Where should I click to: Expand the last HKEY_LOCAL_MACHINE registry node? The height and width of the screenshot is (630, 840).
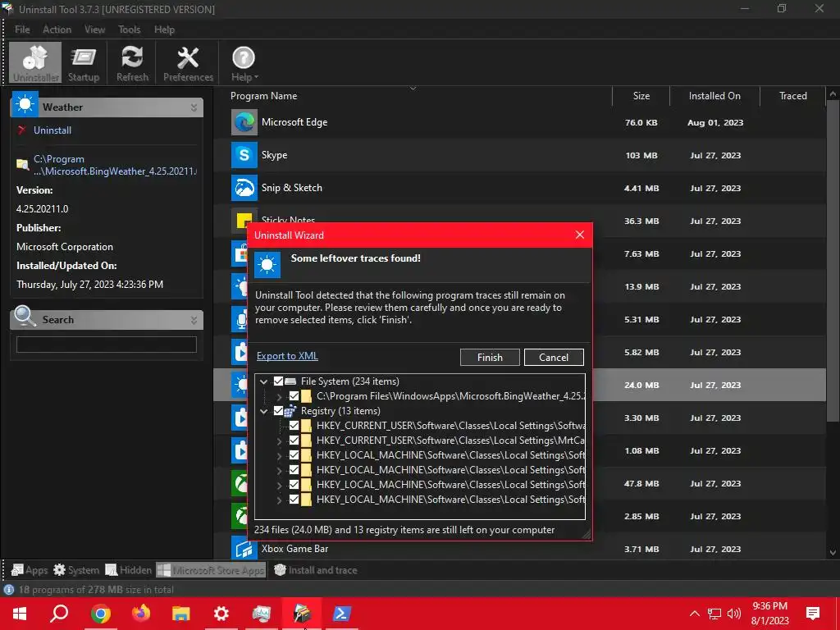279,500
